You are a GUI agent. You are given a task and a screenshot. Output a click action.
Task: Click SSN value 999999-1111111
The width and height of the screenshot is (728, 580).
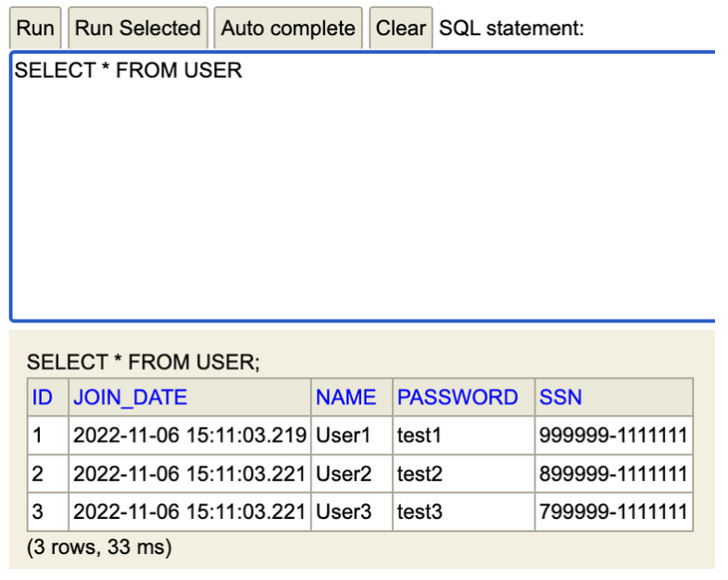coord(614,435)
